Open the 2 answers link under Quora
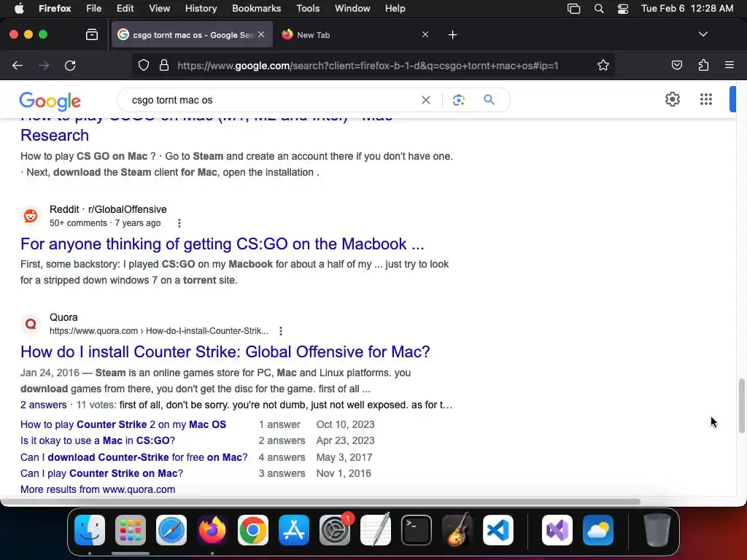Image resolution: width=747 pixels, height=560 pixels. pyautogui.click(x=43, y=405)
